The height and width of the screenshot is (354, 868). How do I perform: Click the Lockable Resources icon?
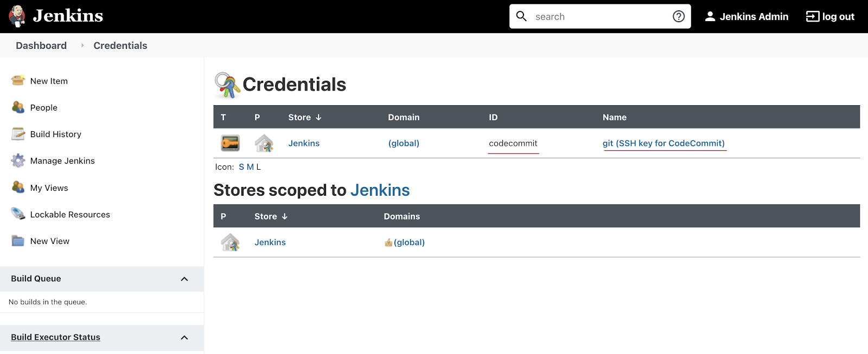(x=18, y=214)
